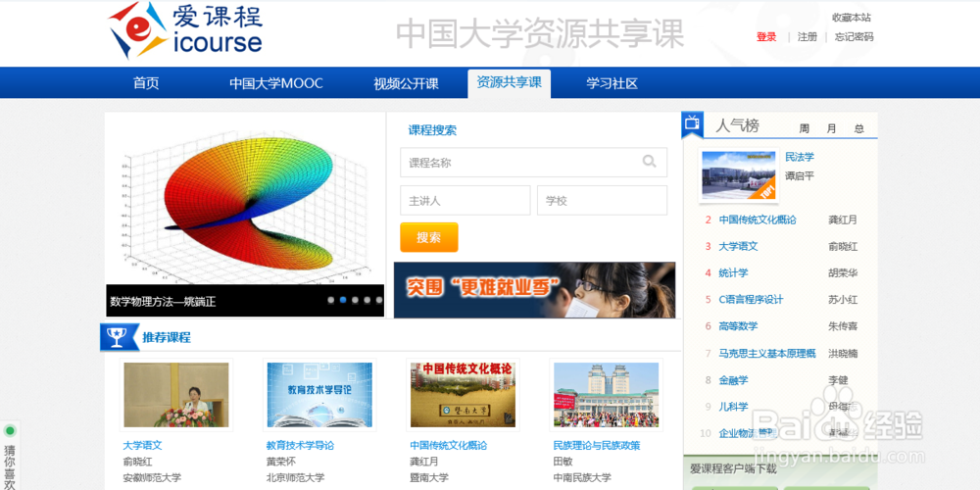
Task: Open the 民族理论与民族政策 course thumbnail
Action: click(607, 395)
